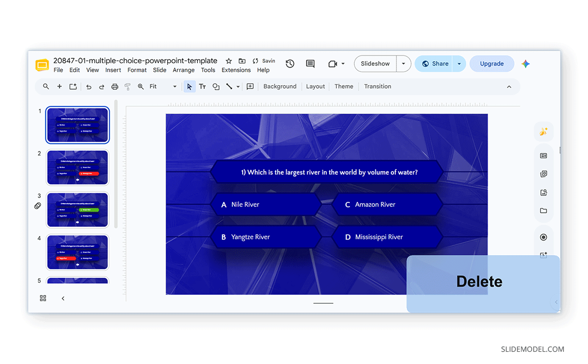
Task: Select the zoom tool icon
Action: 141,87
